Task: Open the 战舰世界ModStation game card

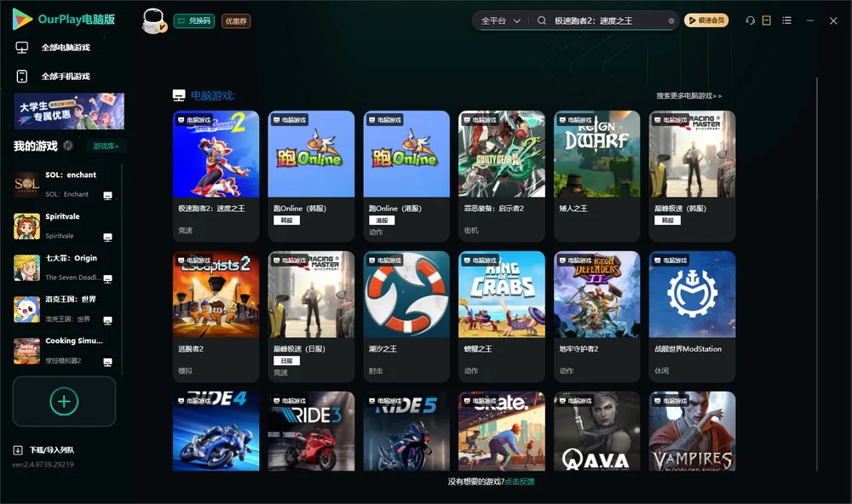Action: point(692,317)
